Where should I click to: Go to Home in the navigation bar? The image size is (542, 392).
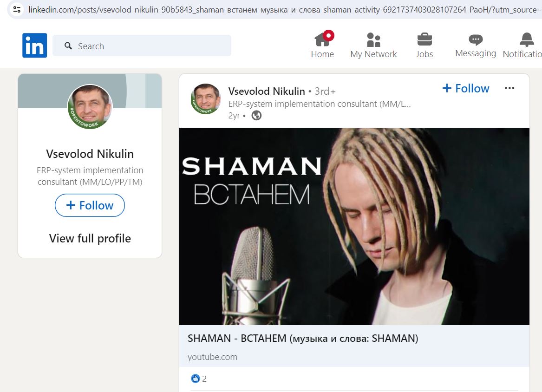[x=322, y=45]
